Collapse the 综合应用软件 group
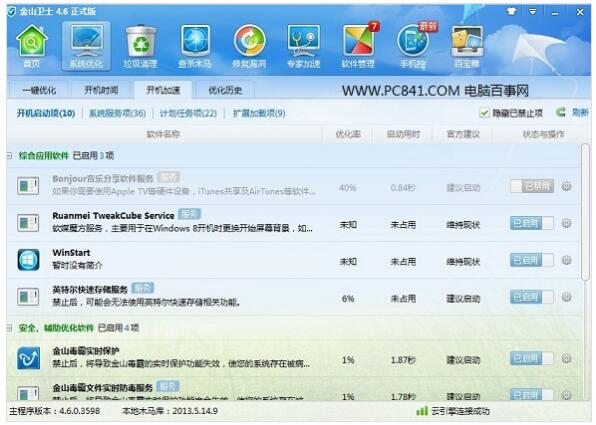The image size is (596, 425). 9,155
